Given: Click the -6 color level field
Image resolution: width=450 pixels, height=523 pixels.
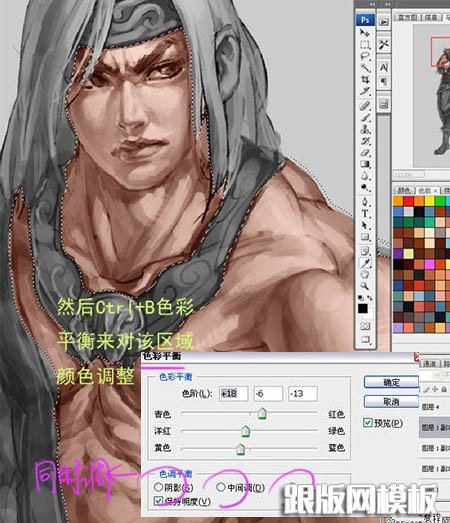Looking at the screenshot, I should point(268,394).
